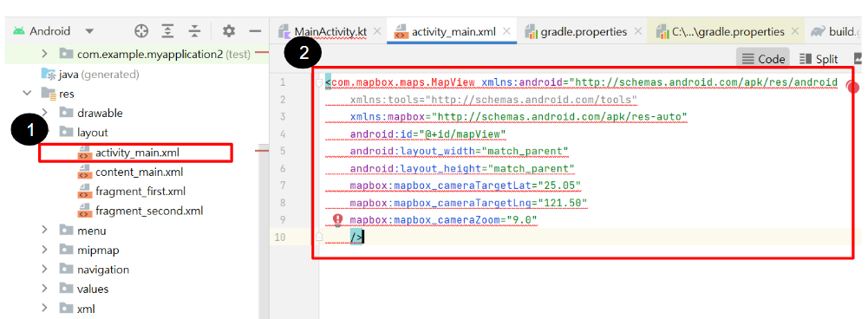Image resolution: width=868 pixels, height=319 pixels.
Task: Click the xmlns:tools namespace line
Action: click(x=493, y=100)
